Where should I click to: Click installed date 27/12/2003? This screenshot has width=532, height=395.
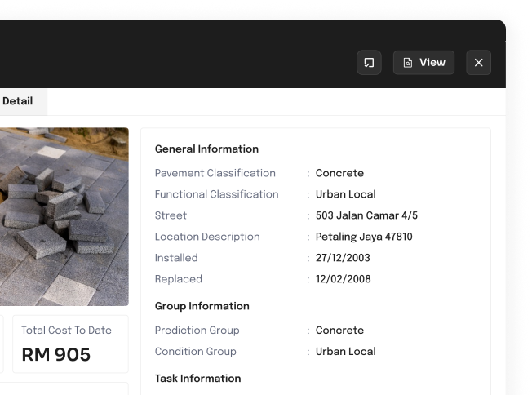point(343,258)
